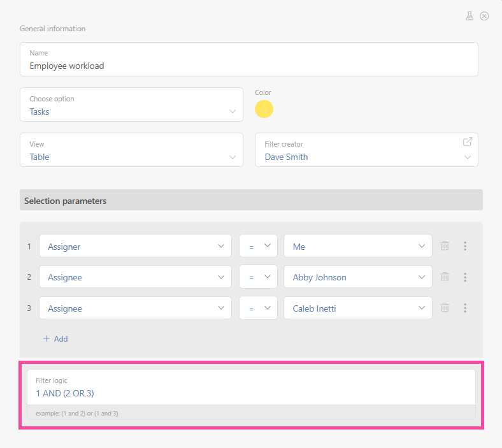Close the filter dialog with X icon

[x=484, y=16]
